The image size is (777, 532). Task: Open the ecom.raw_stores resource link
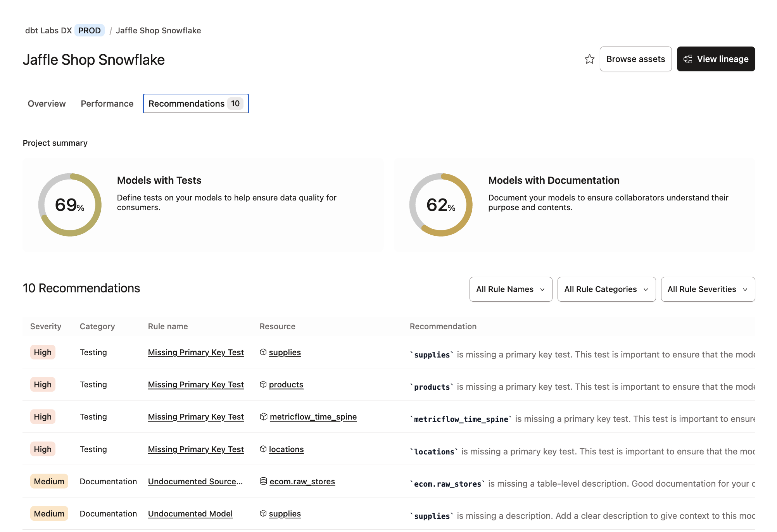(x=302, y=482)
